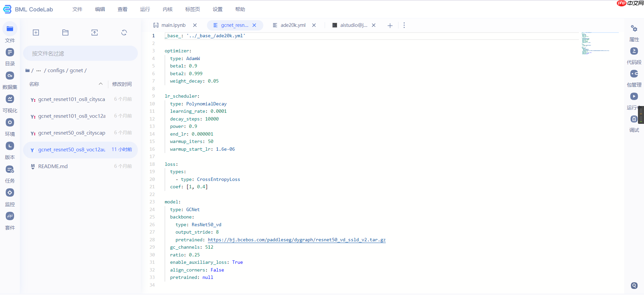644x295 pixels.
Task: Click the filter files by name field
Action: pyautogui.click(x=80, y=53)
